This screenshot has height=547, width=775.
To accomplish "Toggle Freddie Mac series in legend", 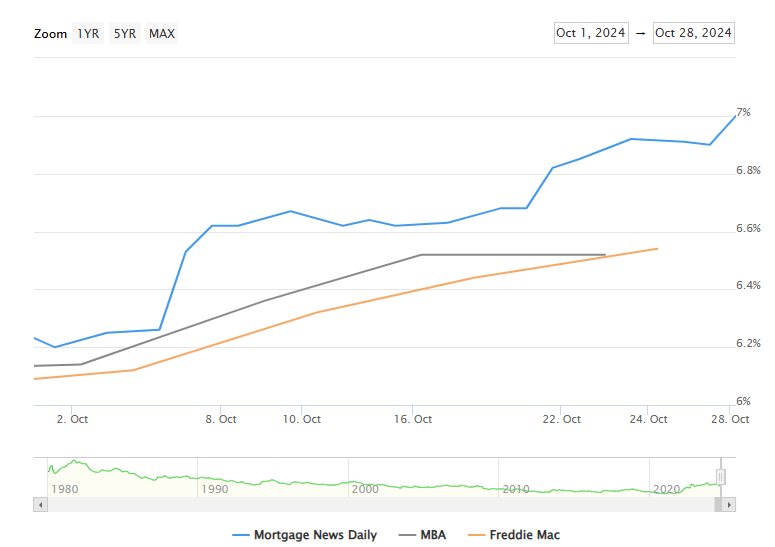I will (x=524, y=535).
